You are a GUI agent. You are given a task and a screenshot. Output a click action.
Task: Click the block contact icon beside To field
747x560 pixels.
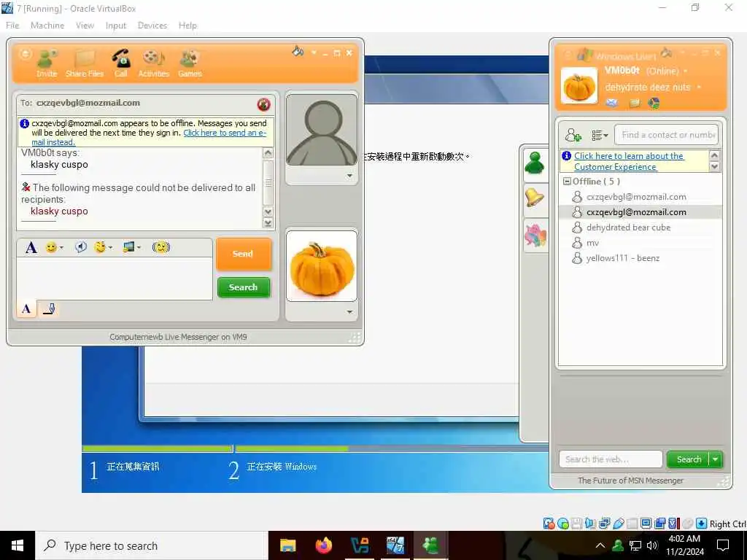click(x=263, y=104)
